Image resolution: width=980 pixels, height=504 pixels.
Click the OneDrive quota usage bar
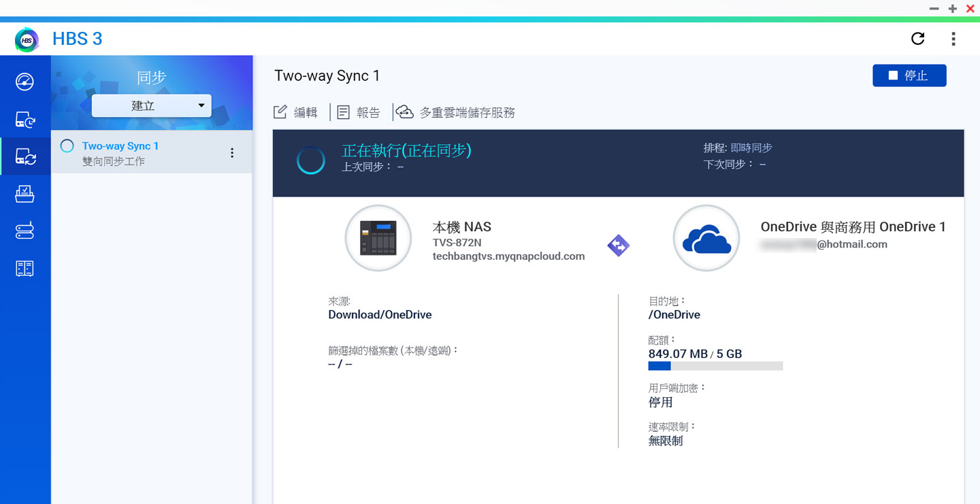coord(715,366)
